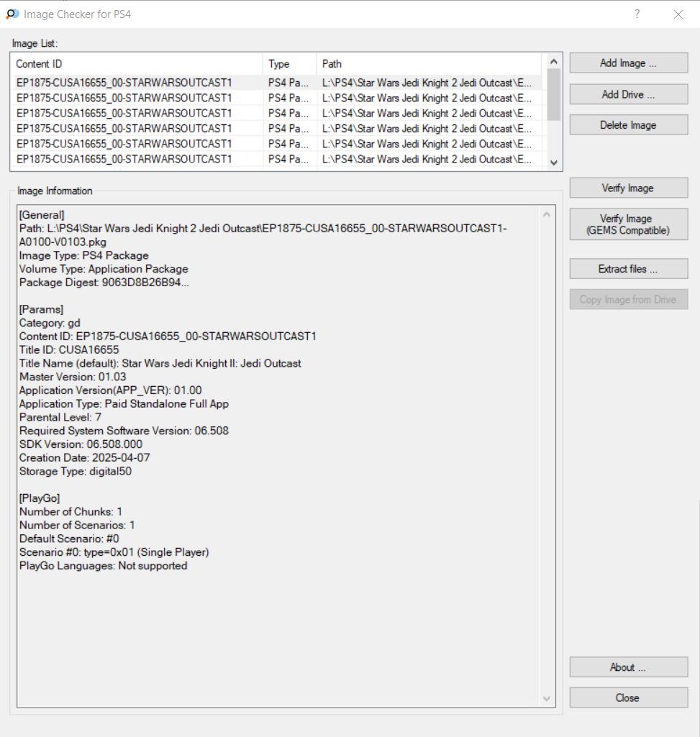The width and height of the screenshot is (700, 737).
Task: Sort list by Content ID column header
Action: point(137,64)
